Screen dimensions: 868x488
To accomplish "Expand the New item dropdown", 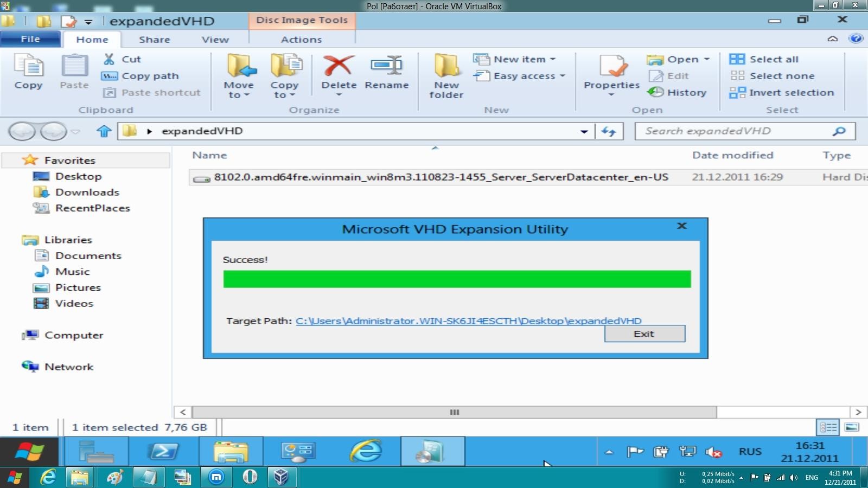I will [514, 59].
